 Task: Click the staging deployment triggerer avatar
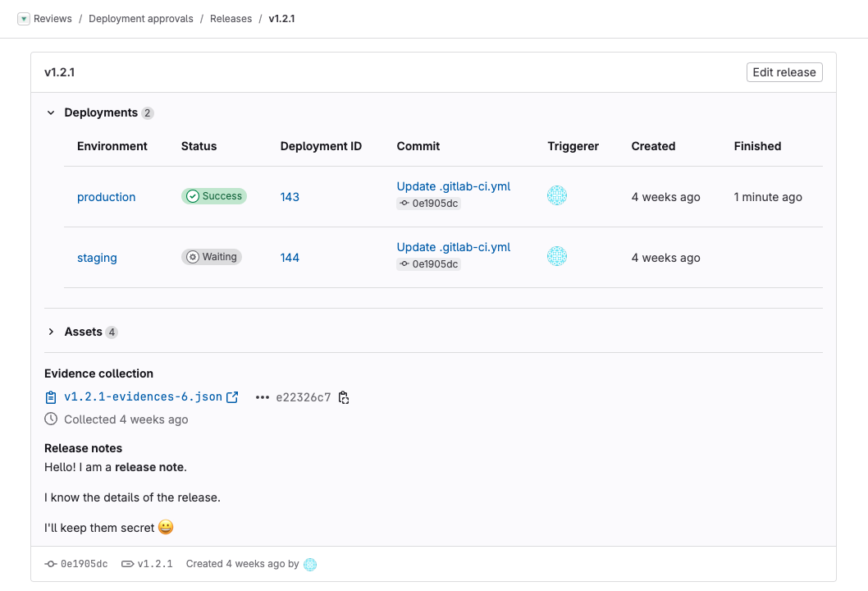[x=557, y=256]
